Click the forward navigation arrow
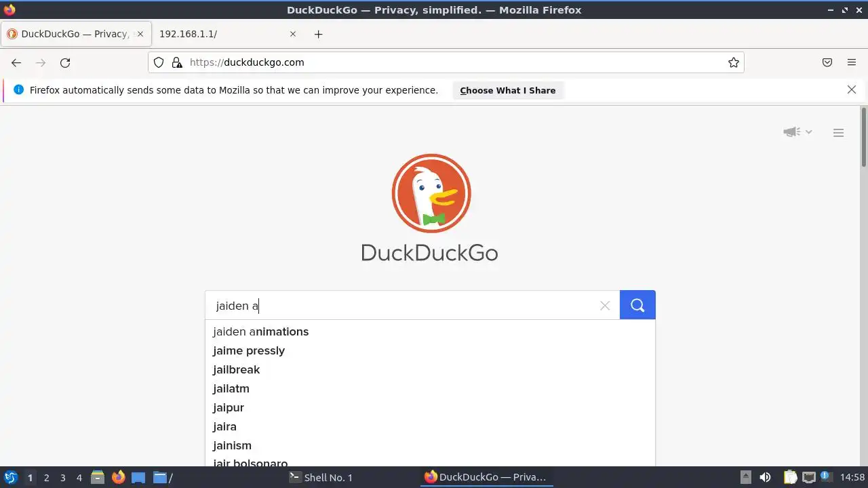Screen dimensions: 868x488 pyautogui.click(x=41, y=62)
